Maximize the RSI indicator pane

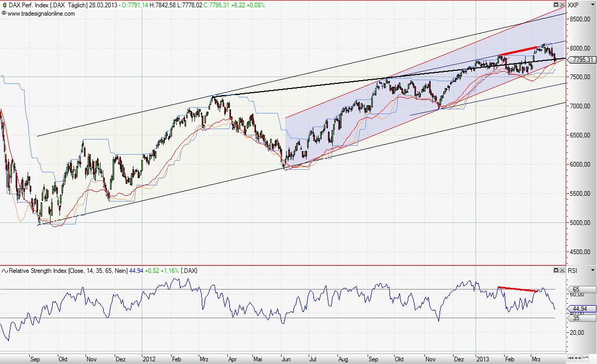coord(556,271)
